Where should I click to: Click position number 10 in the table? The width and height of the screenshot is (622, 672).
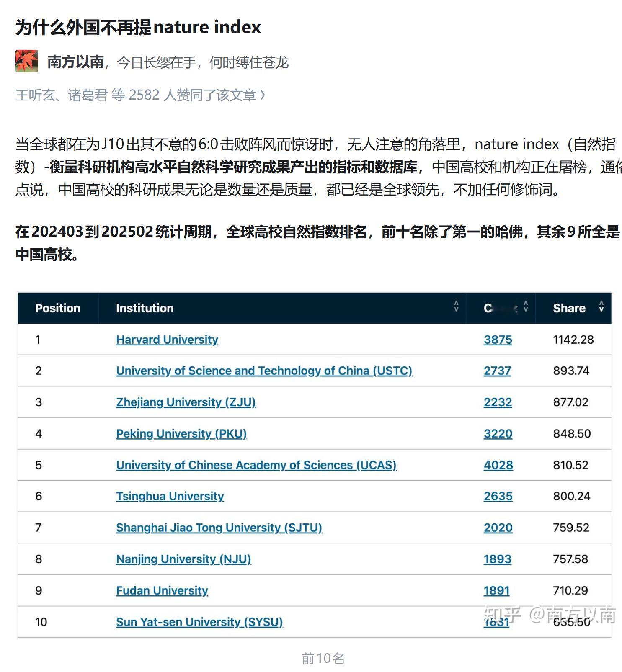41,622
